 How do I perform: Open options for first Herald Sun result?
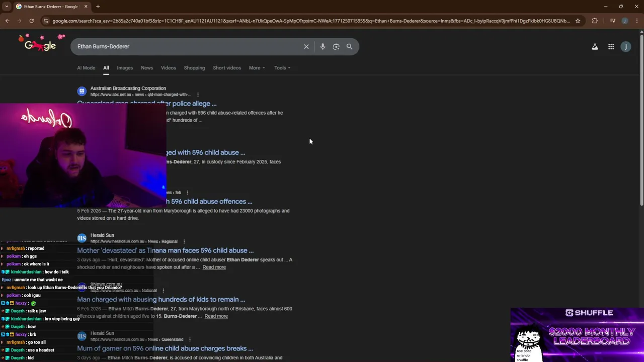pyautogui.click(x=184, y=241)
